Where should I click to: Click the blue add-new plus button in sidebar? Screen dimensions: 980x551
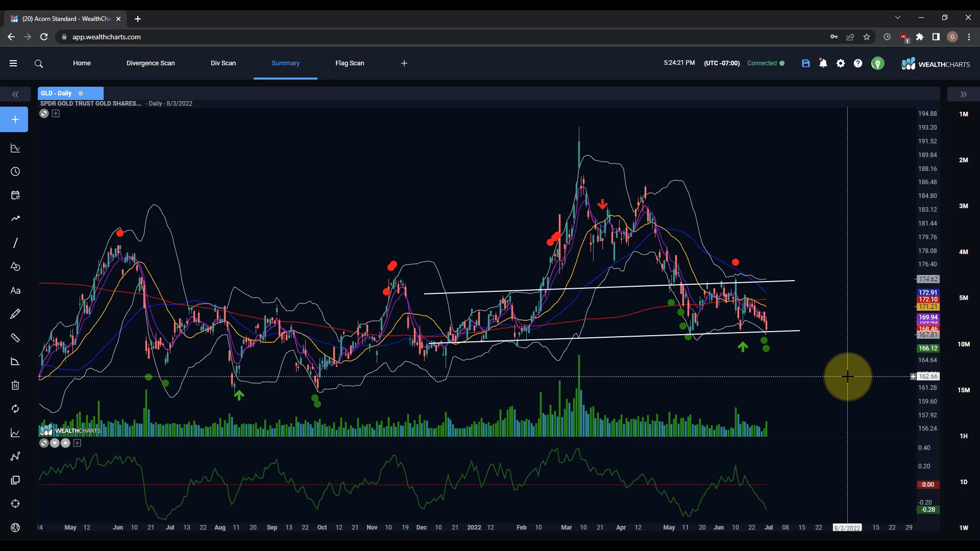[14, 119]
